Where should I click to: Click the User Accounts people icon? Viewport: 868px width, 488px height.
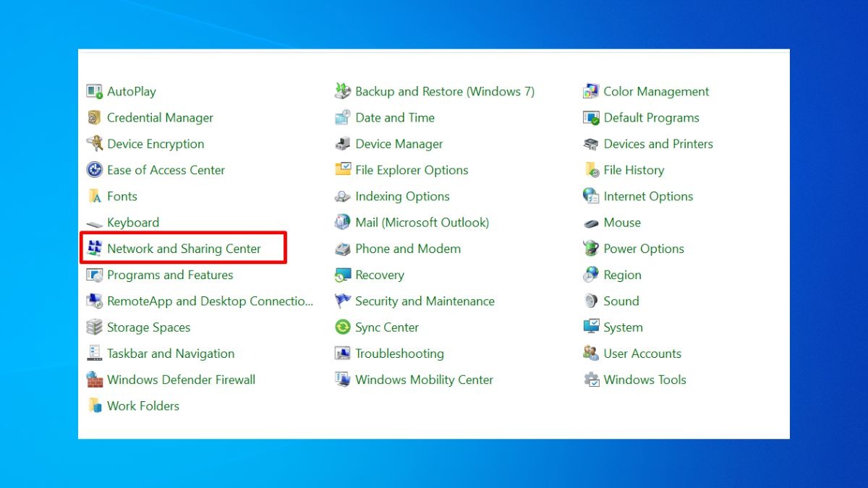coord(592,354)
